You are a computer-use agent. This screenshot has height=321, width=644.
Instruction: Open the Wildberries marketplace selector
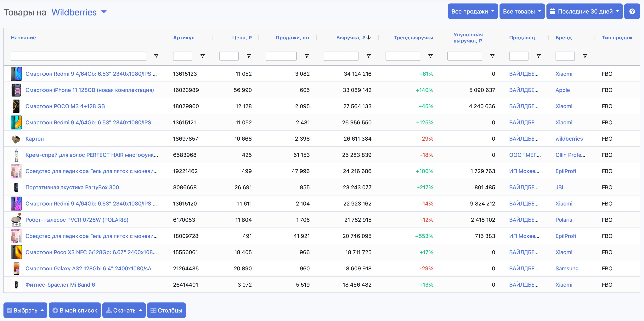(x=74, y=12)
